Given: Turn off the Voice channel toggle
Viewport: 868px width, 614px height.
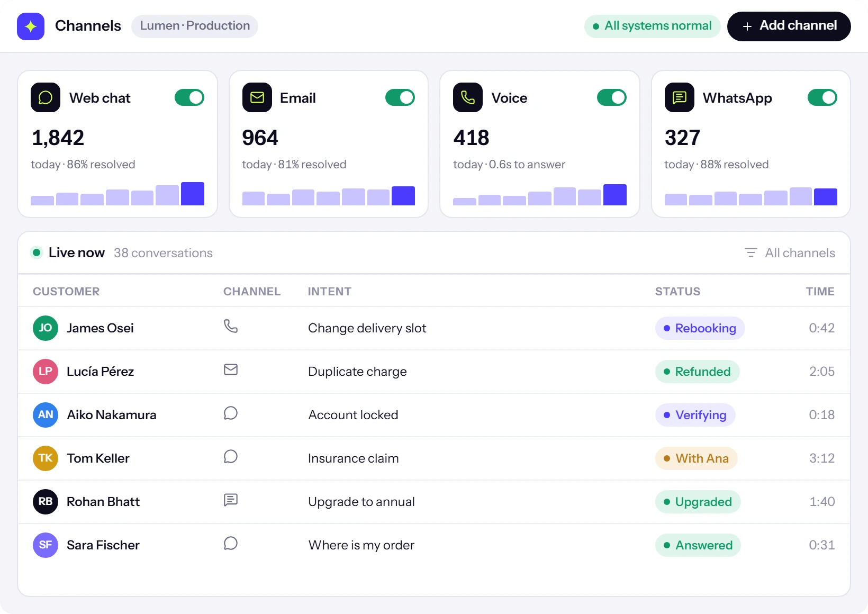Looking at the screenshot, I should coord(612,97).
